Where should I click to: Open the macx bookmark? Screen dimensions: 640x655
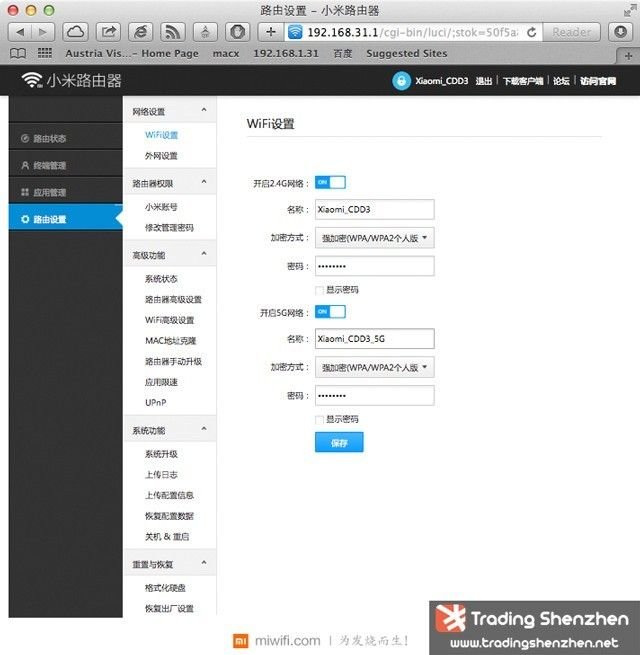(226, 53)
